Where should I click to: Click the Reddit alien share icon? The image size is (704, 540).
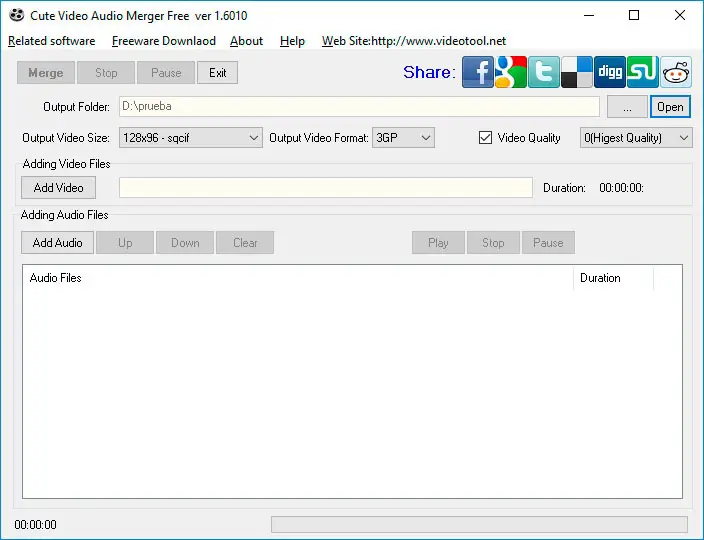coord(676,72)
